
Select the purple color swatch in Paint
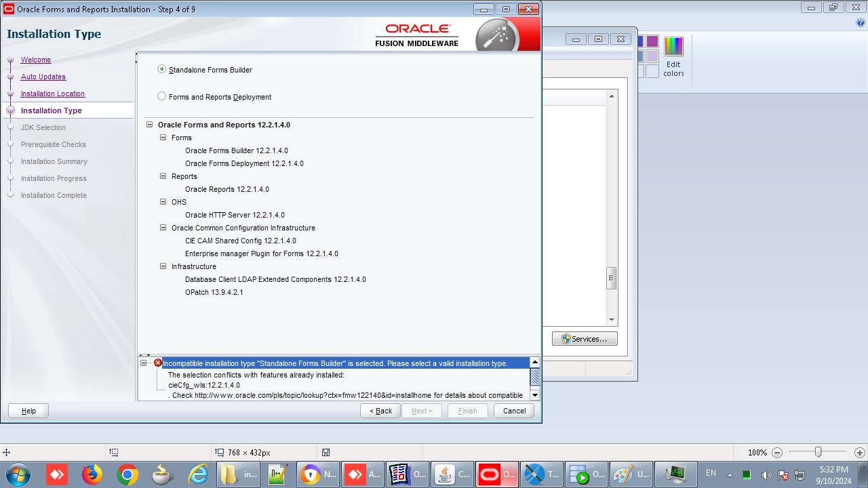point(652,42)
